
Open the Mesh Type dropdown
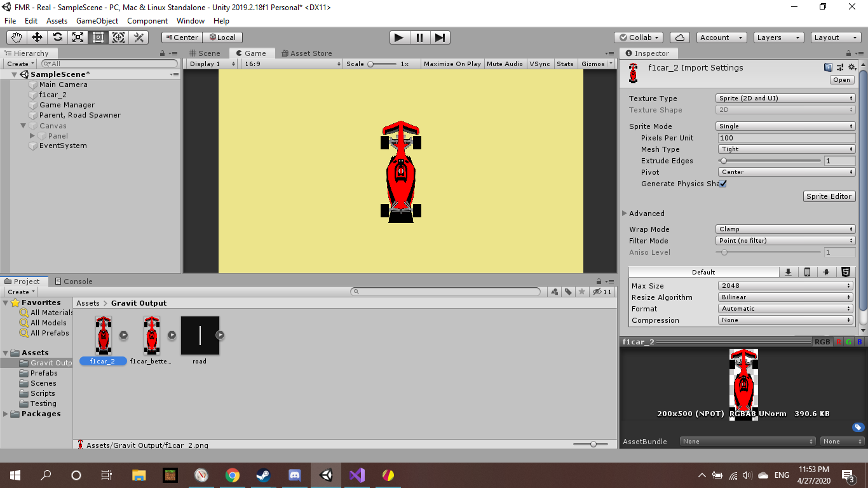[787, 149]
